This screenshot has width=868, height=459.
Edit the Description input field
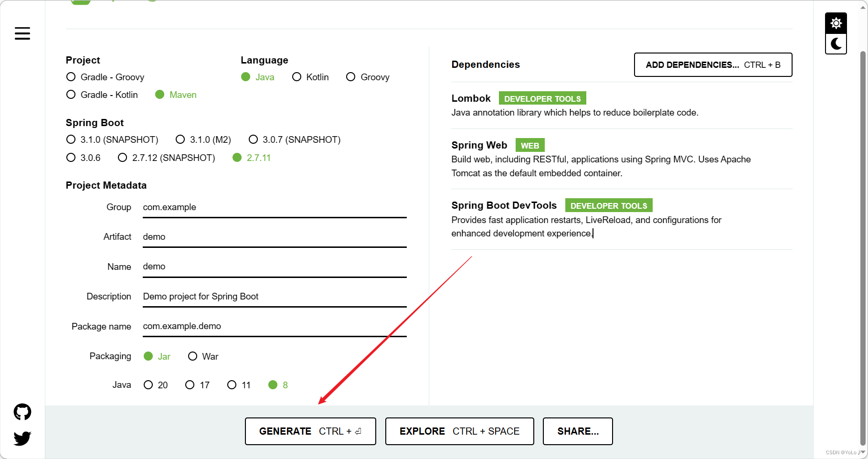coord(275,297)
